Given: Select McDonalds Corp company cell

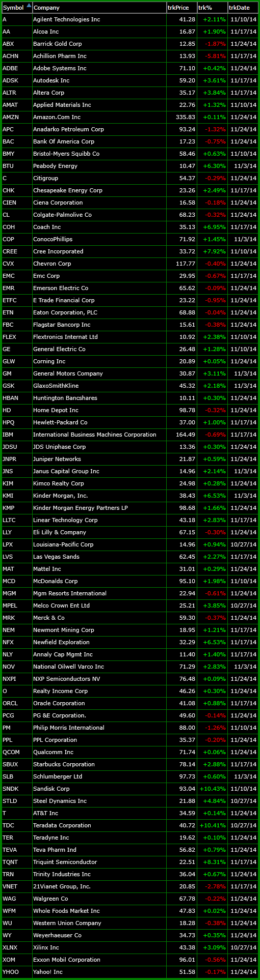Looking at the screenshot, I should [x=99, y=581].
